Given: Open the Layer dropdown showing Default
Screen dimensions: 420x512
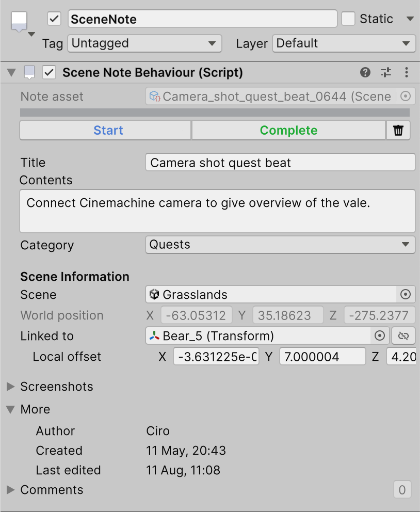Looking at the screenshot, I should point(344,43).
